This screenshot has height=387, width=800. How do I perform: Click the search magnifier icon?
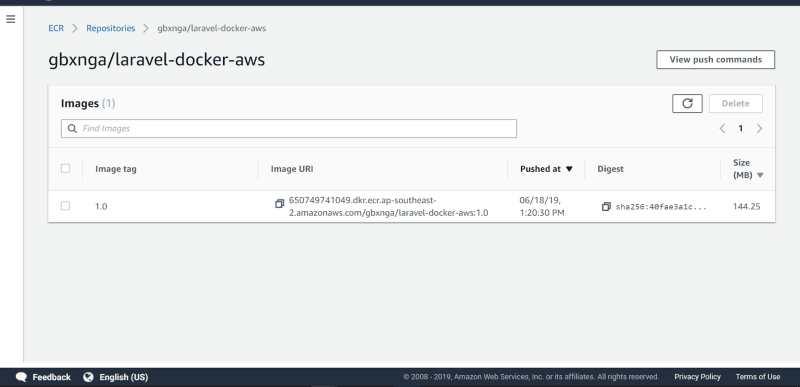pyautogui.click(x=72, y=128)
